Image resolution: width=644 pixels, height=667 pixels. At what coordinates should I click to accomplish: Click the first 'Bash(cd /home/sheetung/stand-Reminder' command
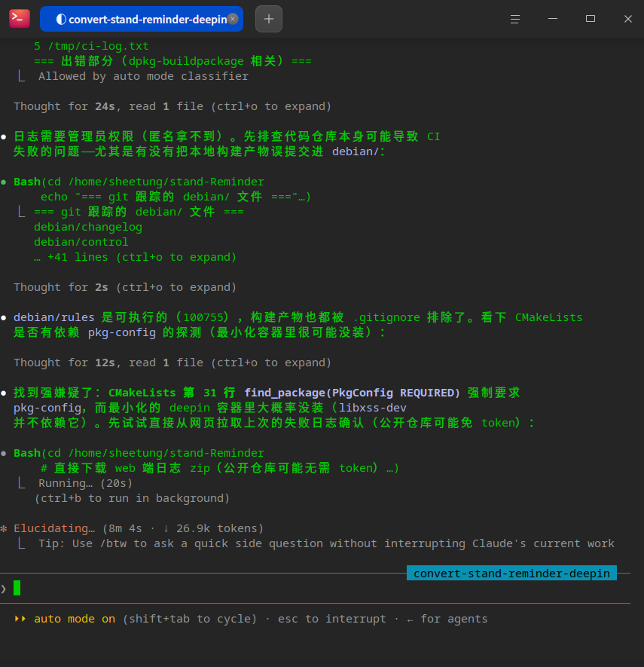pyautogui.click(x=139, y=182)
